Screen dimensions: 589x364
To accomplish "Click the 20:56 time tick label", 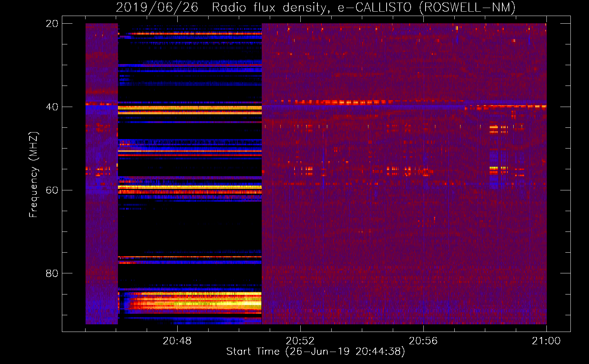I will (423, 341).
